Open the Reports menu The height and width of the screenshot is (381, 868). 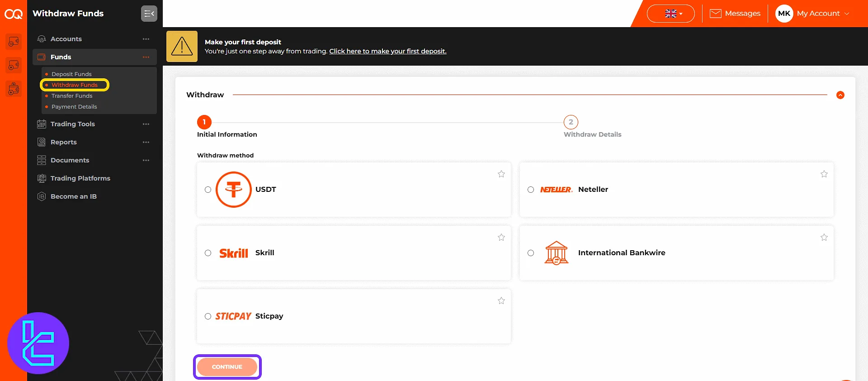(x=64, y=142)
